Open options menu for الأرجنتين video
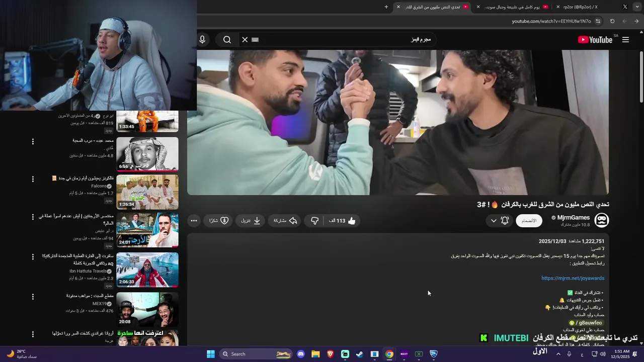This screenshot has height=362, width=644. 33,217
